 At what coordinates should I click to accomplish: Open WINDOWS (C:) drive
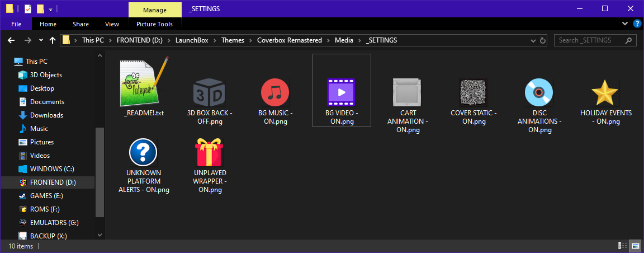coord(52,168)
